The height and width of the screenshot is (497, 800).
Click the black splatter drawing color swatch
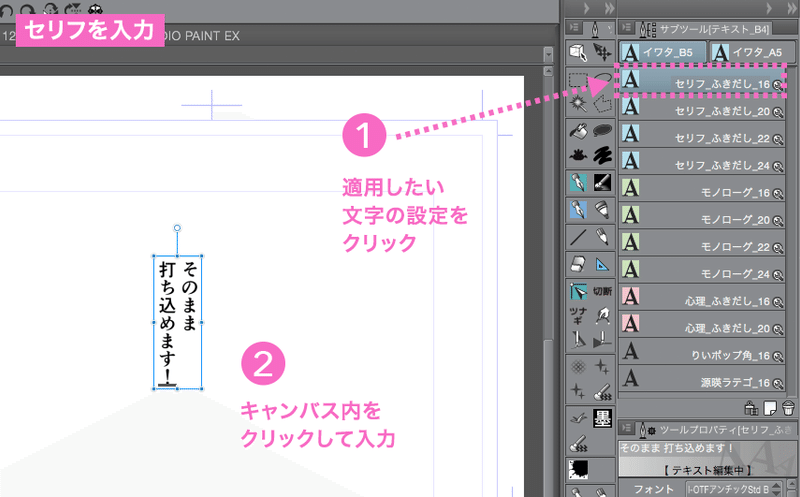[578, 468]
